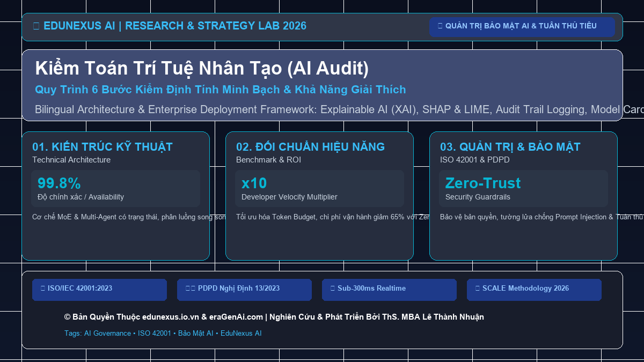
Task: Select the 99.8% metric value
Action: [59, 183]
